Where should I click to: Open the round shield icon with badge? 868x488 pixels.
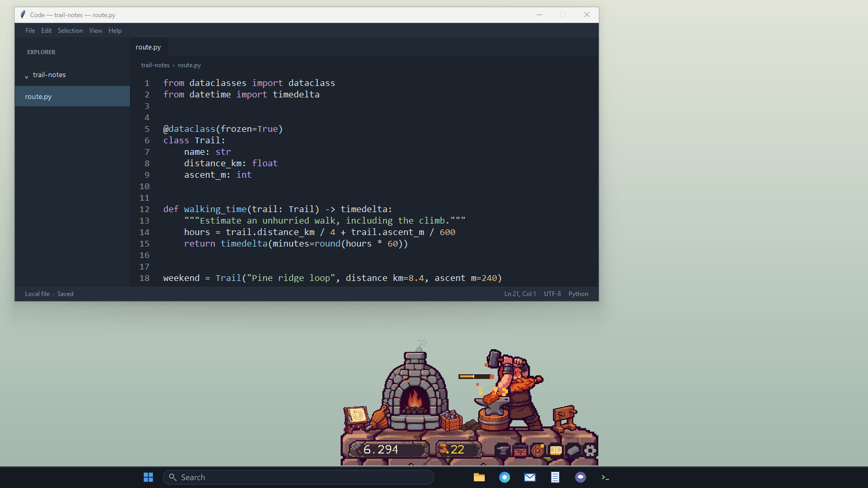(x=538, y=450)
